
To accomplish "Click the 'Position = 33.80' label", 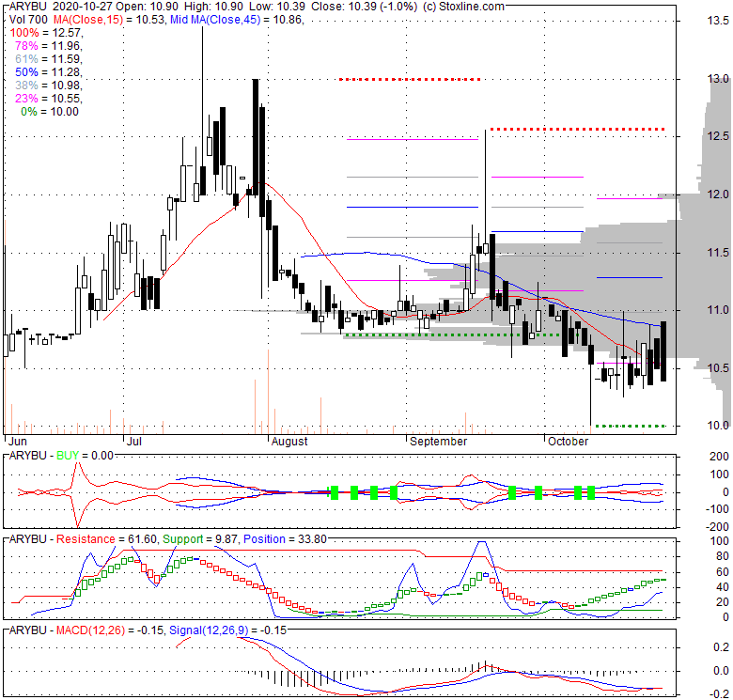I will tap(285, 539).
